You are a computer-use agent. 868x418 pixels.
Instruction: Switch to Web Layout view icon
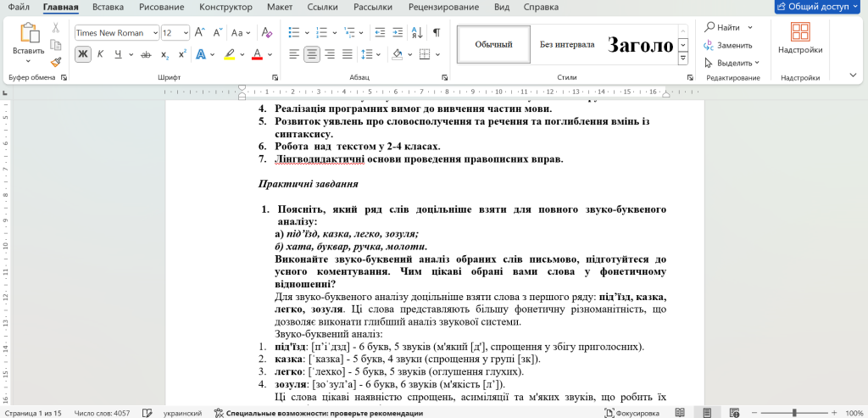point(735,413)
